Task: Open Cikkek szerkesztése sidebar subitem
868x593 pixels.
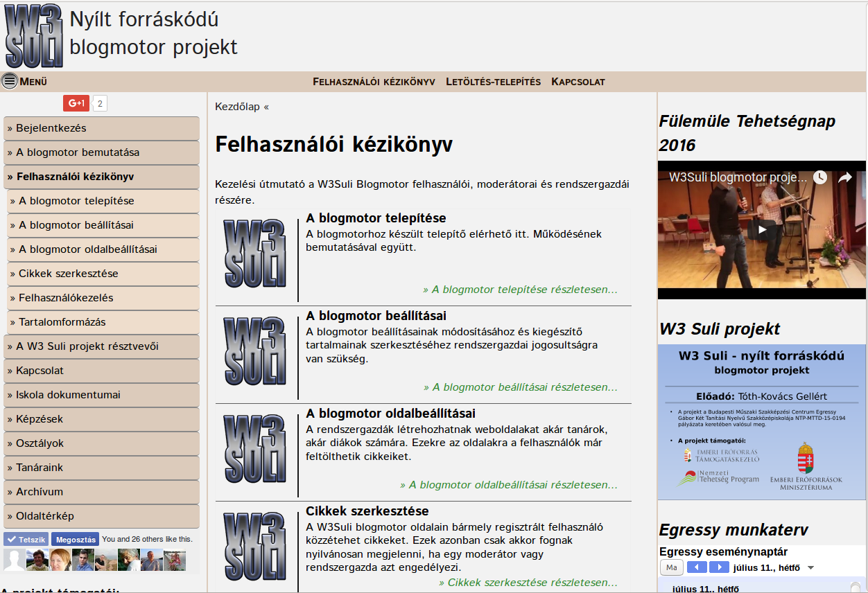Action: coord(103,274)
